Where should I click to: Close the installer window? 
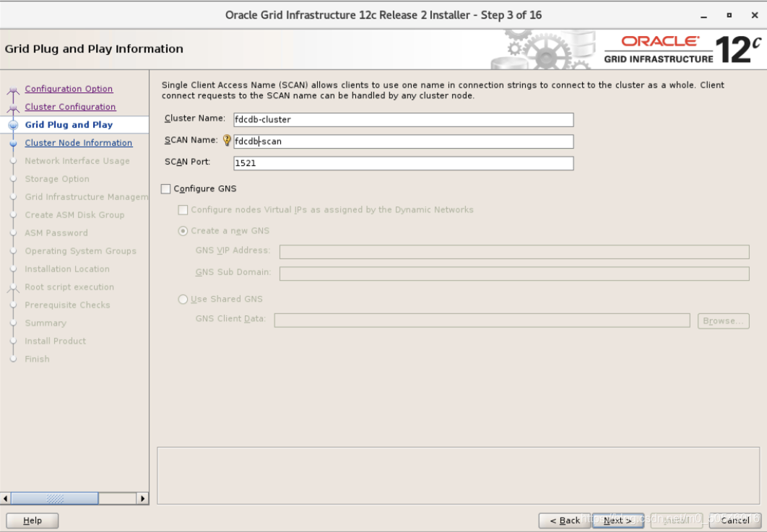pyautogui.click(x=754, y=15)
